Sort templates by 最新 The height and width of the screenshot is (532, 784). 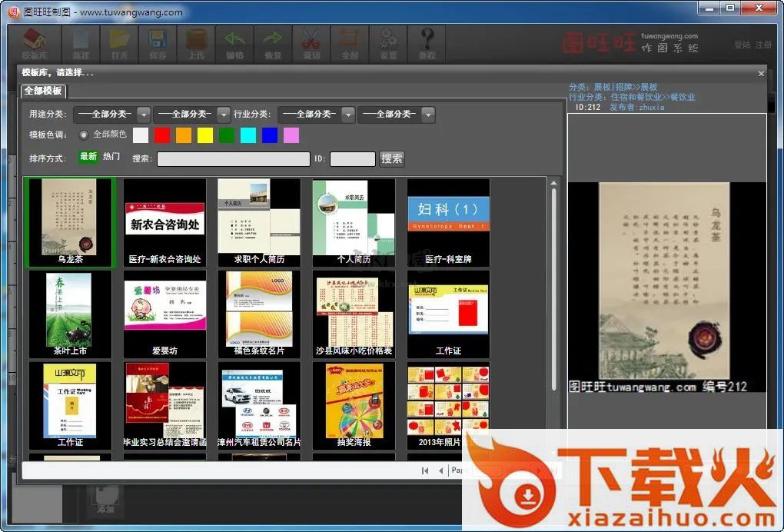point(88,157)
